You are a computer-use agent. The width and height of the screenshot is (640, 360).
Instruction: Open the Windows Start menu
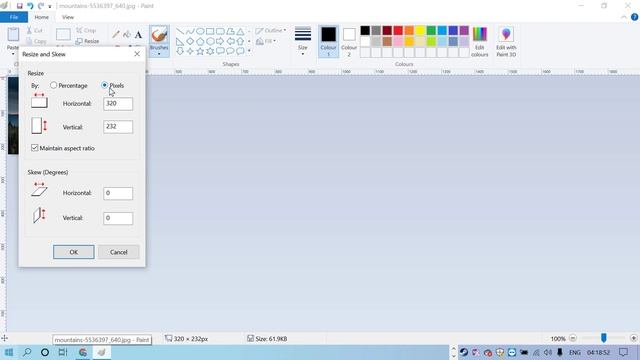pyautogui.click(x=9, y=352)
